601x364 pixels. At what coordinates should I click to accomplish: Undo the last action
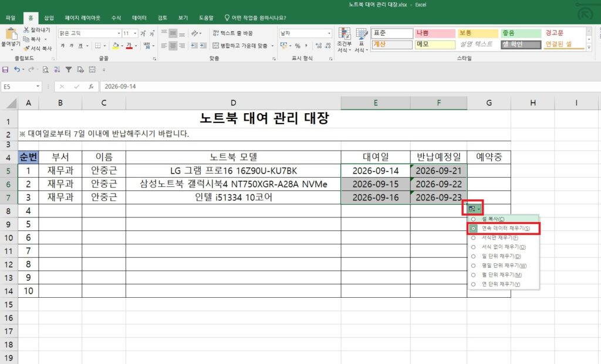click(x=17, y=70)
